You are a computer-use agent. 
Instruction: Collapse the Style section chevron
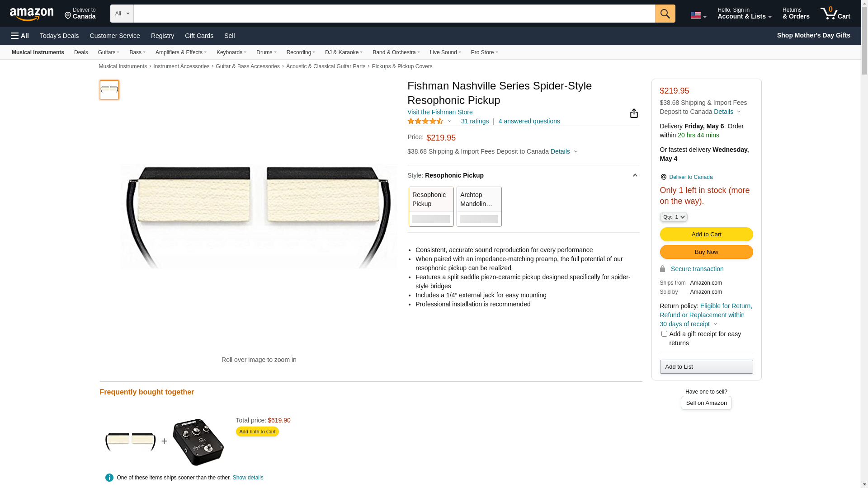pos(635,175)
